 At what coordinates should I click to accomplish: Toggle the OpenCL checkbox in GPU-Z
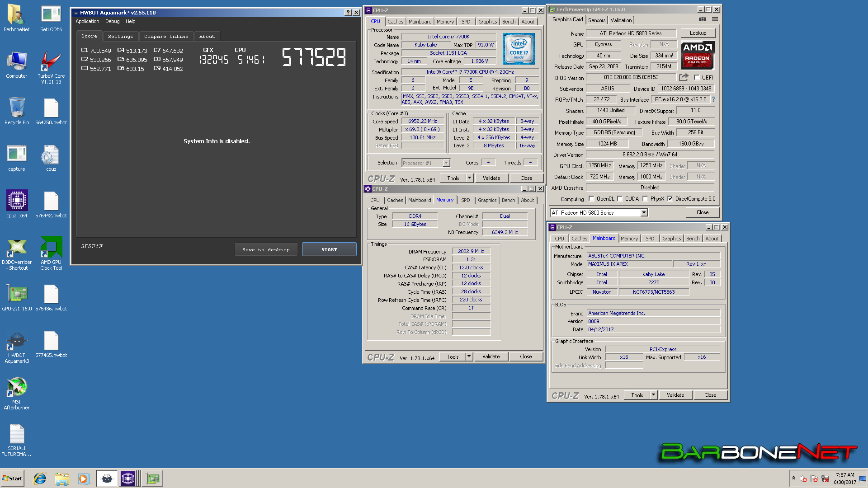(591, 199)
